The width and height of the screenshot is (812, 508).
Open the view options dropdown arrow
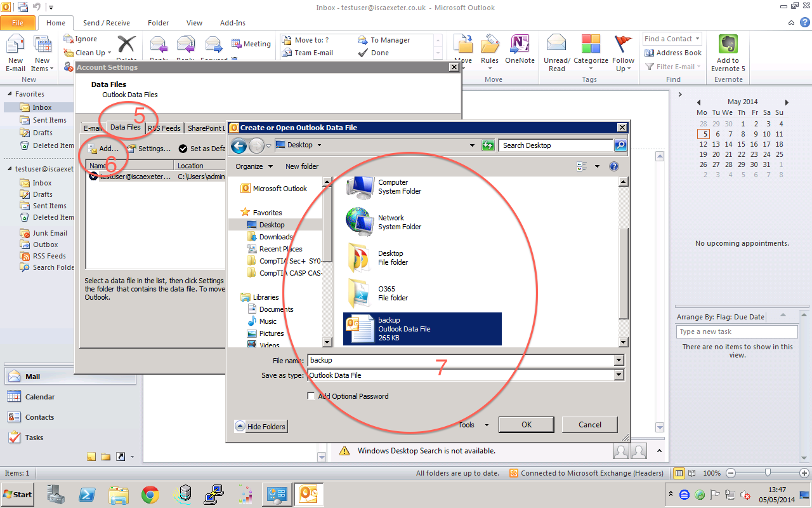(x=597, y=166)
